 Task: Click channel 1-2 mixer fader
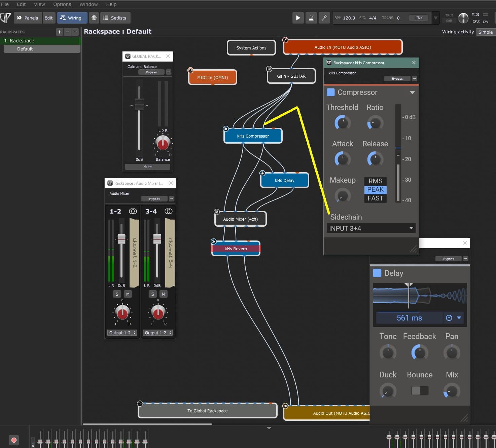click(x=121, y=239)
